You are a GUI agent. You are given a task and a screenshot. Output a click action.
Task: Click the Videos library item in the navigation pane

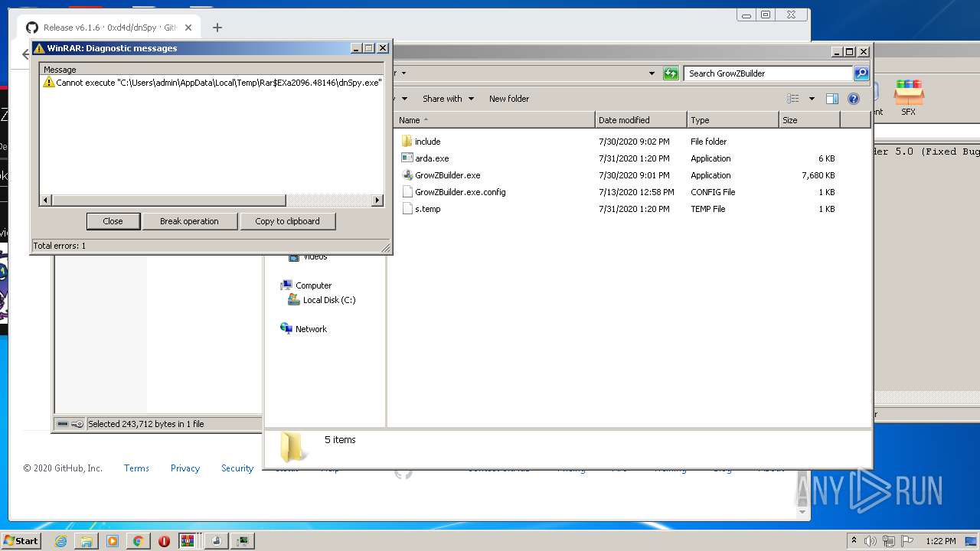coord(309,256)
